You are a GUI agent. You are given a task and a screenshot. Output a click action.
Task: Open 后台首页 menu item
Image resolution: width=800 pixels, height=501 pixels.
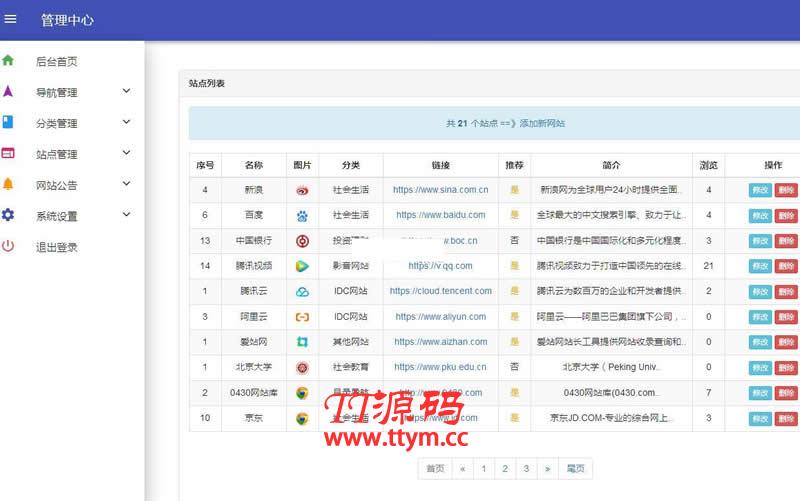(57, 62)
